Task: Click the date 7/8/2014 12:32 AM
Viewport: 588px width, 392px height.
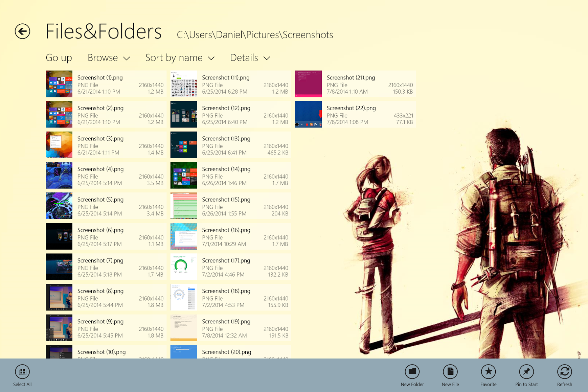Action: point(224,336)
